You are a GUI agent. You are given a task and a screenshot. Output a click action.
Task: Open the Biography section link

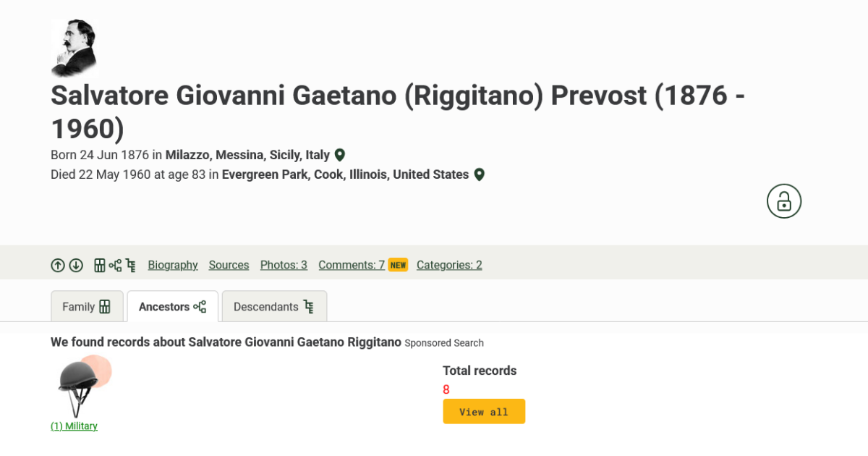[173, 265]
